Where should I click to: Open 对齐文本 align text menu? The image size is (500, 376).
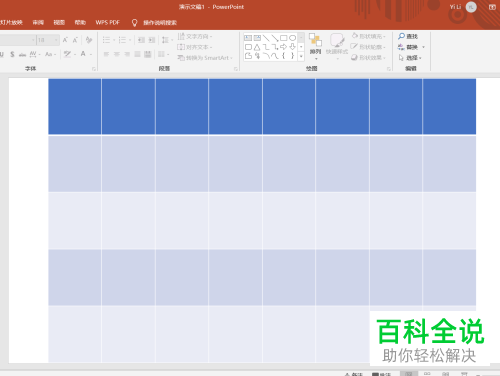pyautogui.click(x=195, y=47)
